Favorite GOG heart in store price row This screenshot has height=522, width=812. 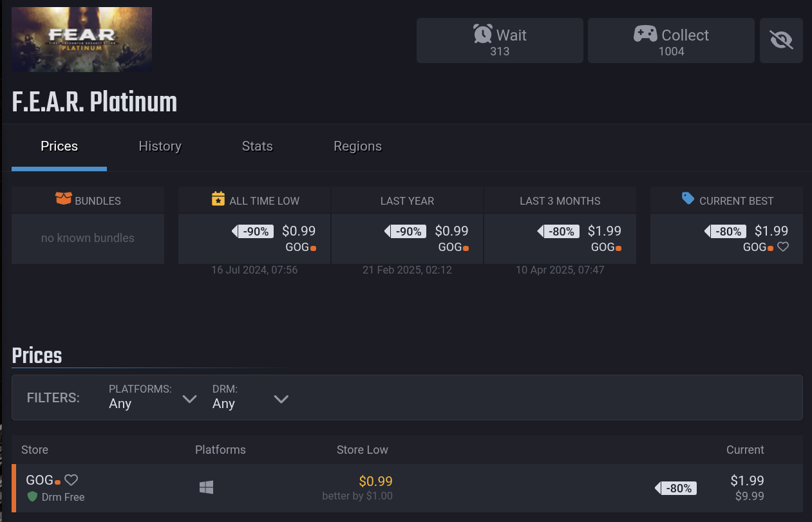[71, 480]
